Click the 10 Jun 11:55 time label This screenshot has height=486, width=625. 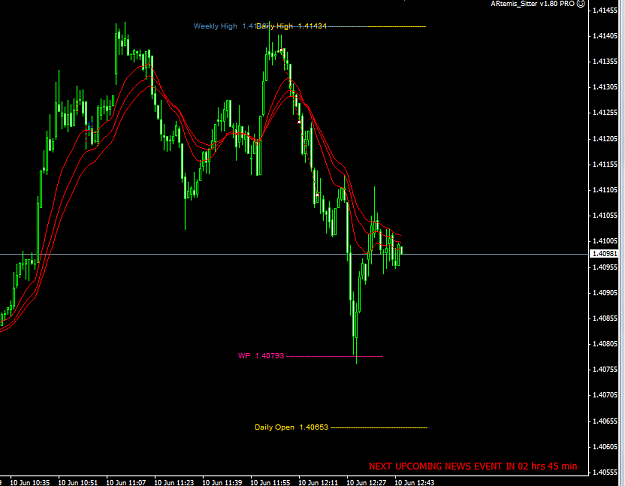pyautogui.click(x=270, y=482)
